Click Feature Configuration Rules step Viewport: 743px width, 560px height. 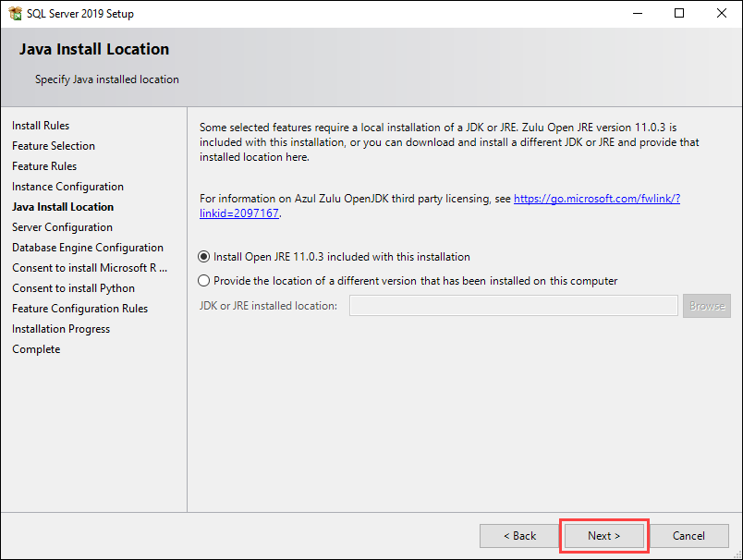80,309
